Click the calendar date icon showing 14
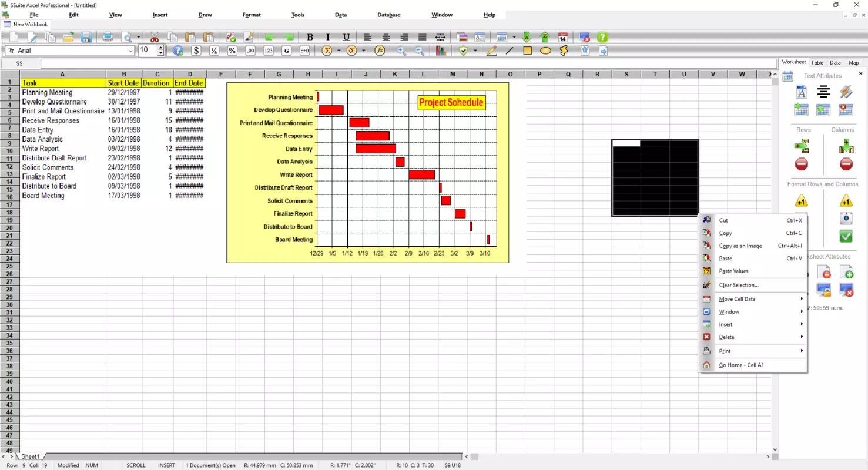Viewport: 868px width, 470px height. coord(562,37)
